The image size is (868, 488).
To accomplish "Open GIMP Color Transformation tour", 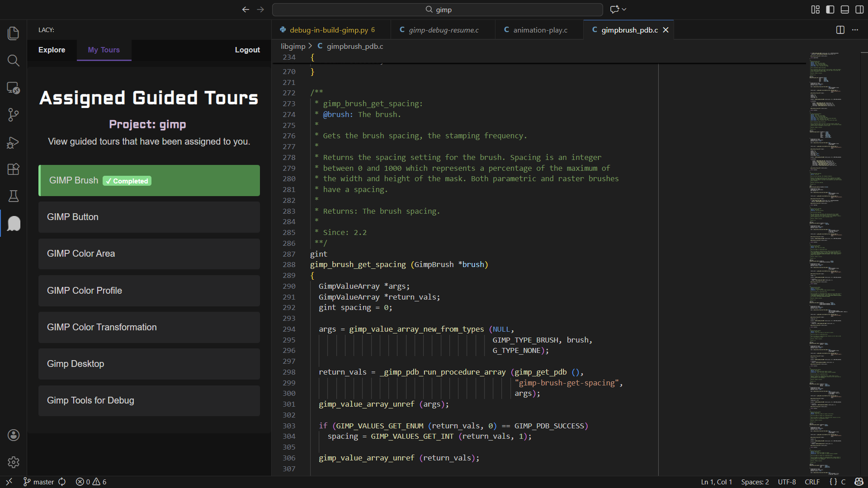I will [x=149, y=327].
